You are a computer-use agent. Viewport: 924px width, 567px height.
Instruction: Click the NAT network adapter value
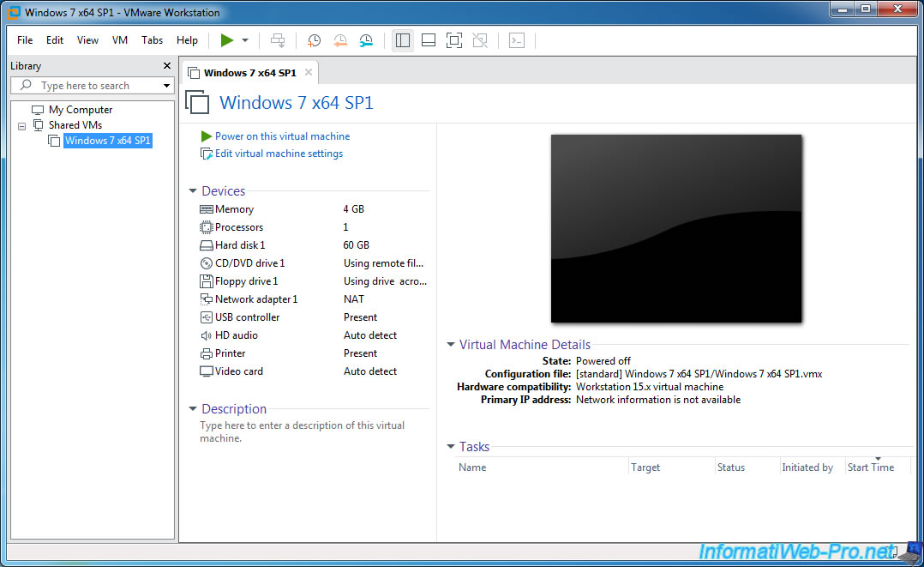(353, 299)
